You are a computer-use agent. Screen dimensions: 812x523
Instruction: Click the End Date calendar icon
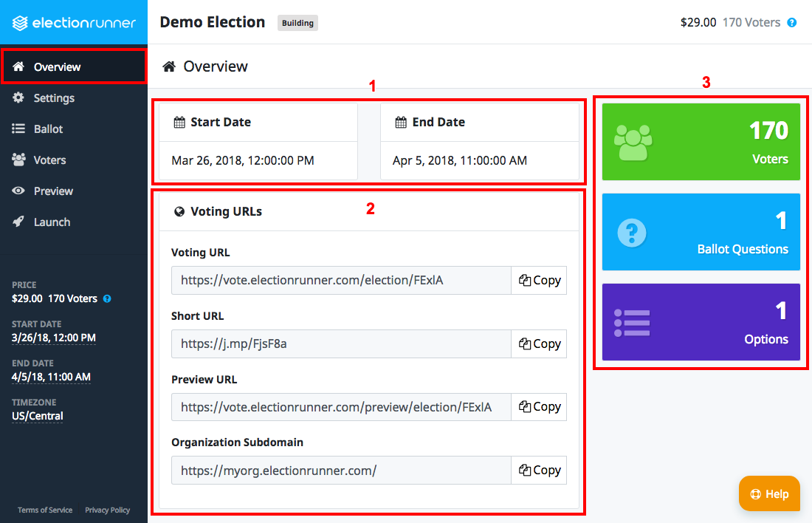pyautogui.click(x=401, y=123)
